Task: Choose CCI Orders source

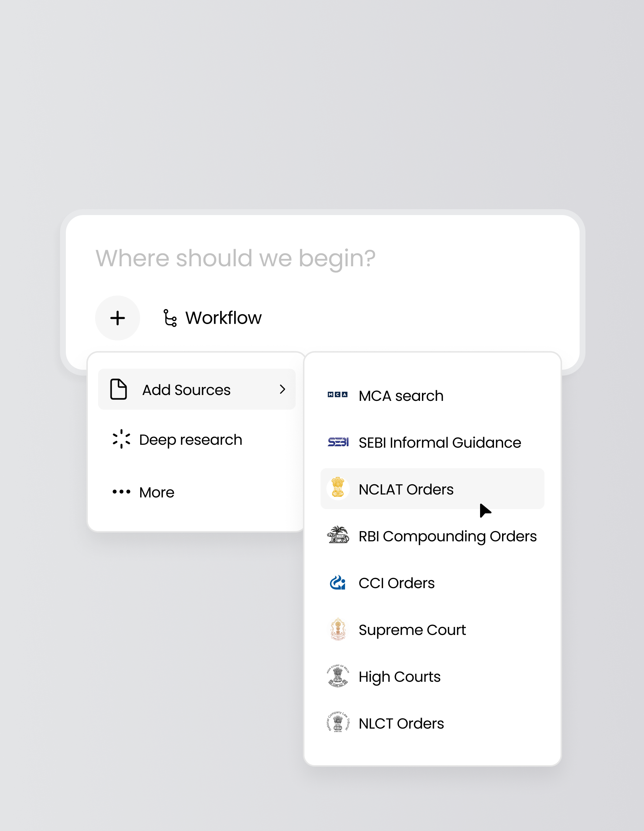Action: 433,583
